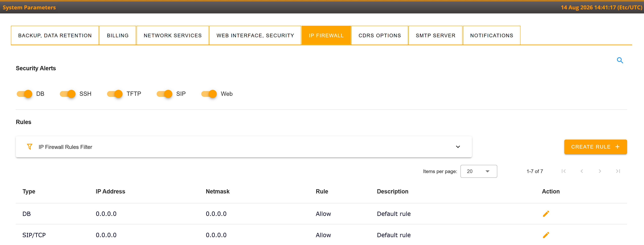Click the IP Address column header
Image resolution: width=644 pixels, height=245 pixels.
[110, 191]
